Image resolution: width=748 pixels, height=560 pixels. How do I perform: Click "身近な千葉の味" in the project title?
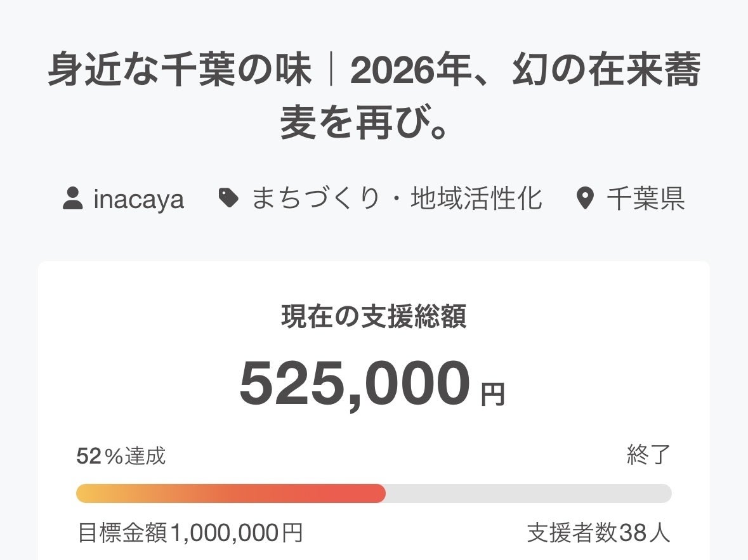[x=180, y=72]
